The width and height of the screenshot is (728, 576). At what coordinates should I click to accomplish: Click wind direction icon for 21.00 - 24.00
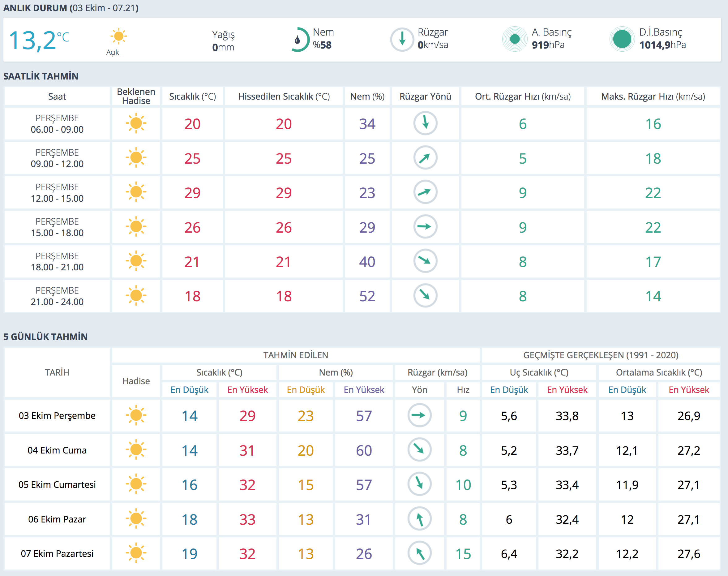[x=425, y=296]
